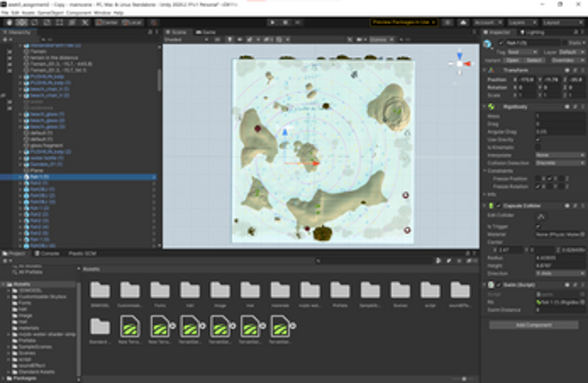This screenshot has width=588, height=383.
Task: Toggle scene lighting lightbulb icon
Action: coord(230,39)
